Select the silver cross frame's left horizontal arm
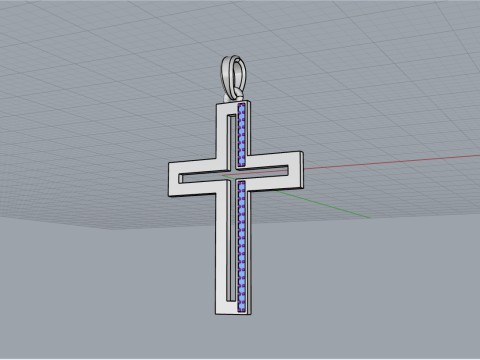 click(193, 178)
